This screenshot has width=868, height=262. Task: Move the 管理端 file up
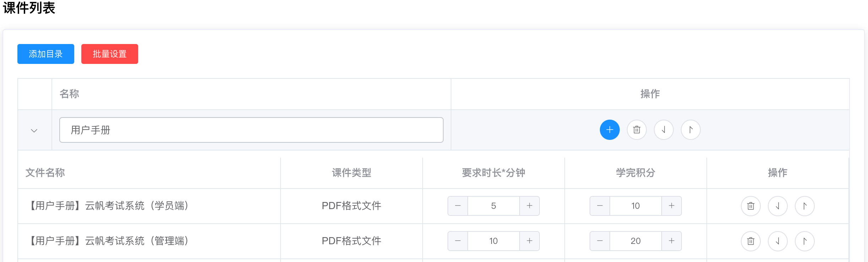tap(804, 241)
